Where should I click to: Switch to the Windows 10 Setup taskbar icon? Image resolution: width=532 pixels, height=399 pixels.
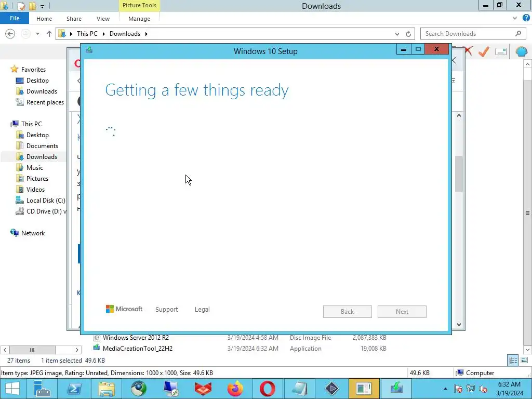[x=396, y=389]
